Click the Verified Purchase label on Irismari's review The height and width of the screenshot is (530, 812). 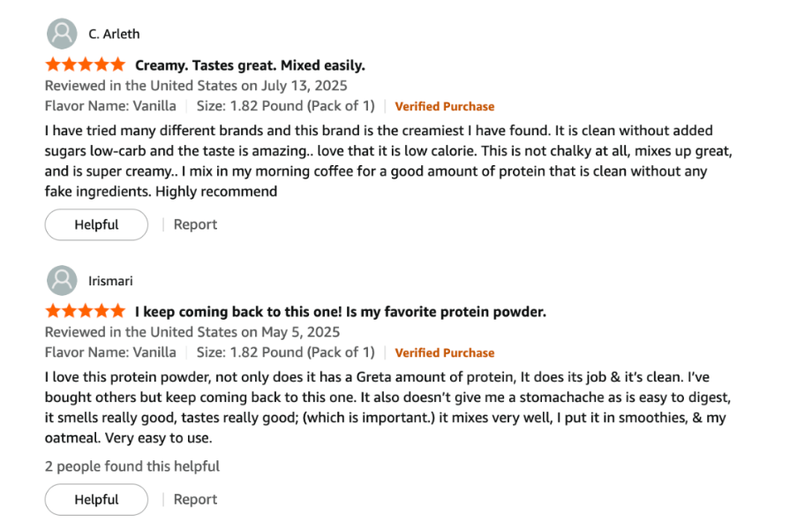point(445,352)
